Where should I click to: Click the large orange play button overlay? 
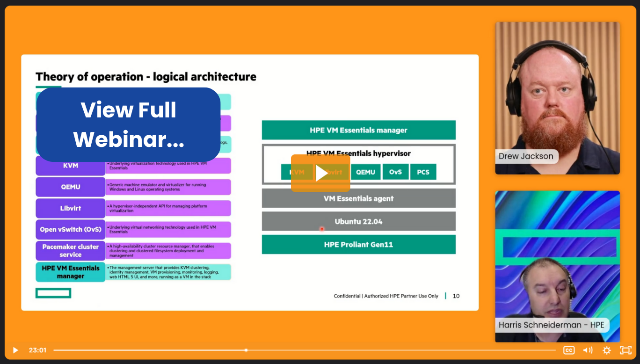coord(320,173)
